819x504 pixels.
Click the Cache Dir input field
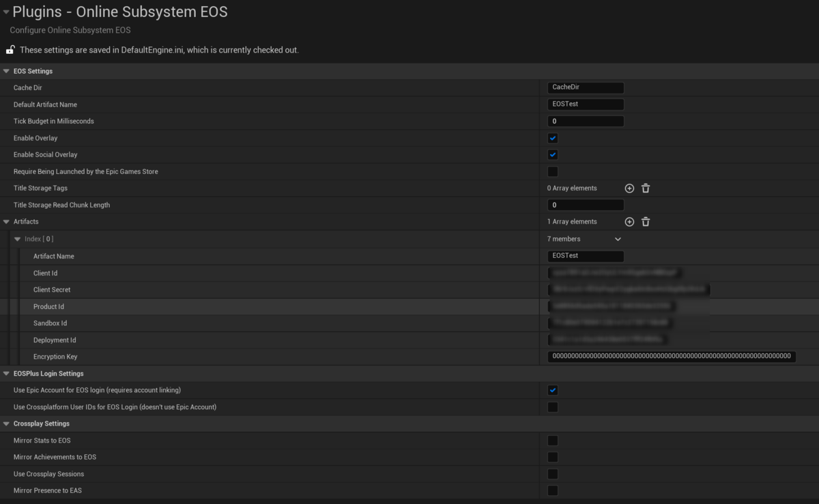[x=586, y=88]
